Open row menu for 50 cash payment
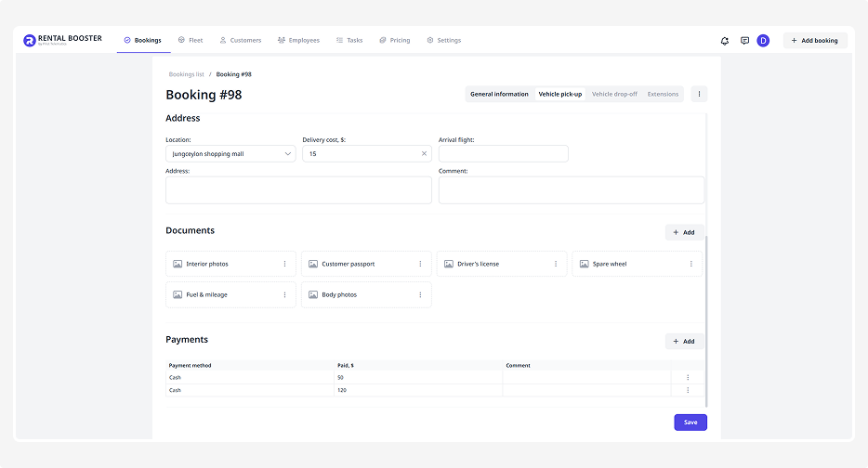The height and width of the screenshot is (468, 868). click(688, 377)
